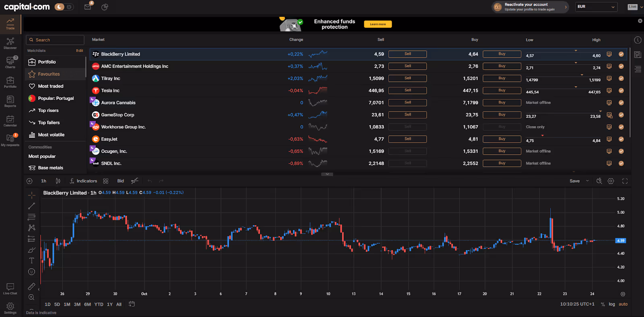Click the Learn more banner button
Screen dimensions: 644x317
pos(378,24)
